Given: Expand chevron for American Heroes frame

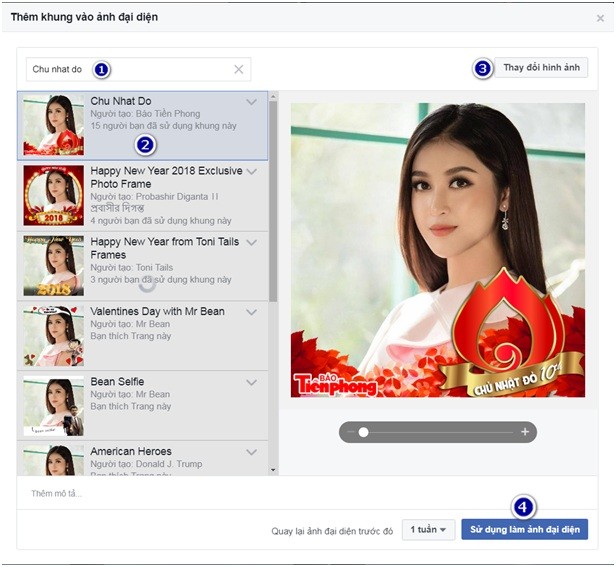Looking at the screenshot, I should (251, 452).
